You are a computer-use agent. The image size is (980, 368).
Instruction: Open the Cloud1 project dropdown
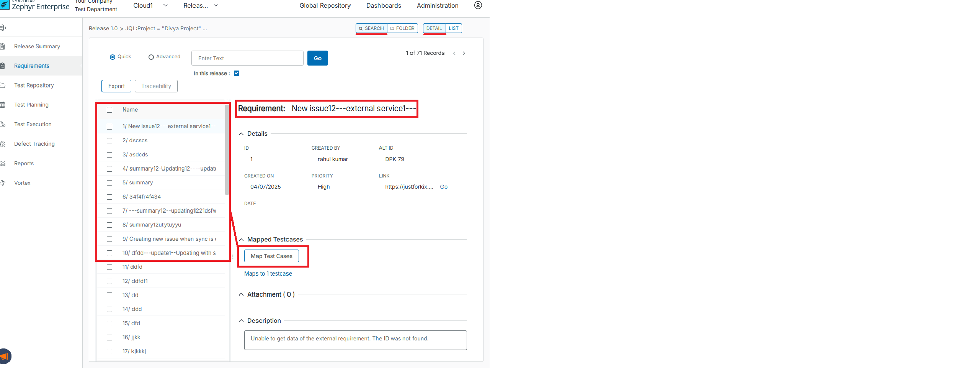pyautogui.click(x=150, y=5)
